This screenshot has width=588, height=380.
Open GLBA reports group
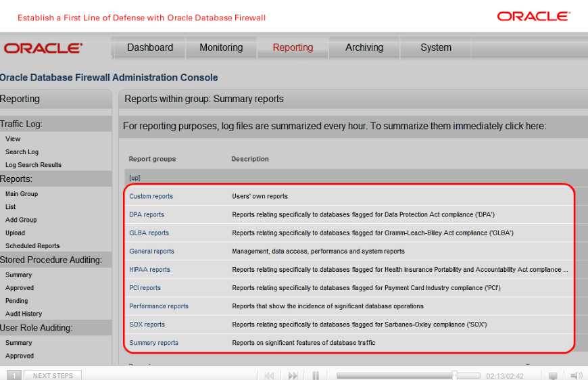(149, 233)
